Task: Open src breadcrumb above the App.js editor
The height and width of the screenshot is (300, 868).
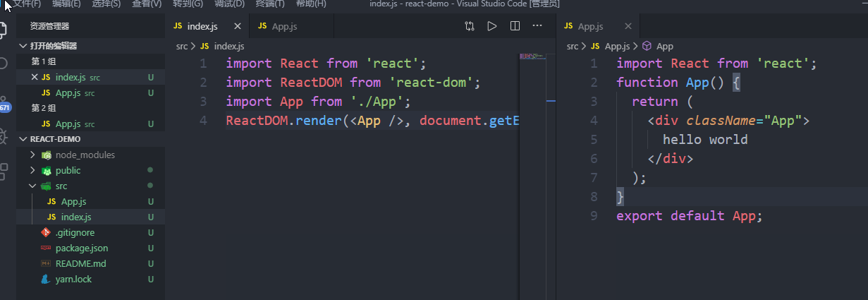Action: 573,46
